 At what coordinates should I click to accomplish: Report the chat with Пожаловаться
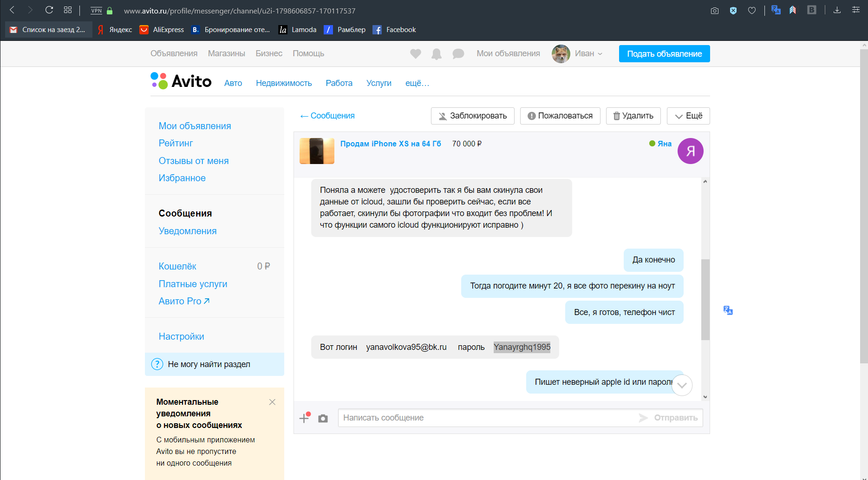(x=560, y=116)
